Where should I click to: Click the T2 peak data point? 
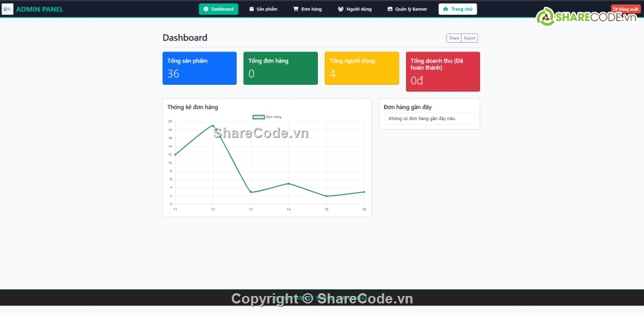pyautogui.click(x=213, y=126)
